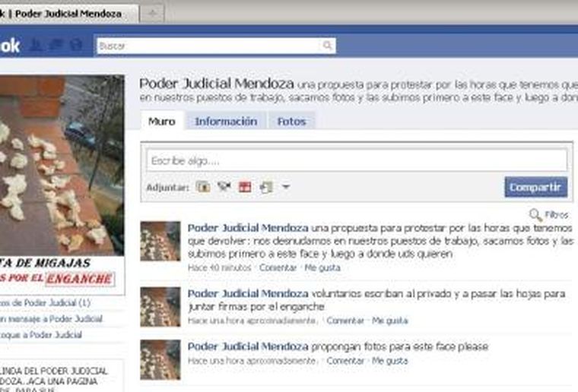The height and width of the screenshot is (392, 578).
Task: Switch to the Información tab
Action: pyautogui.click(x=226, y=121)
